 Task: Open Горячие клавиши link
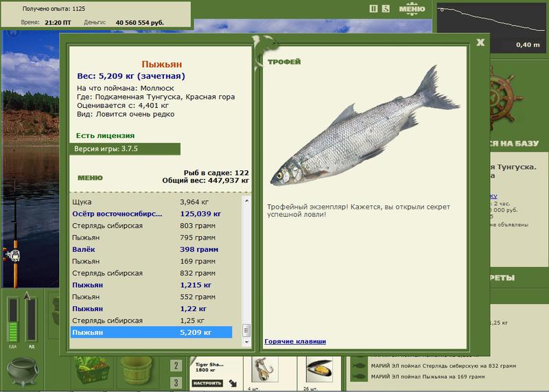[295, 341]
